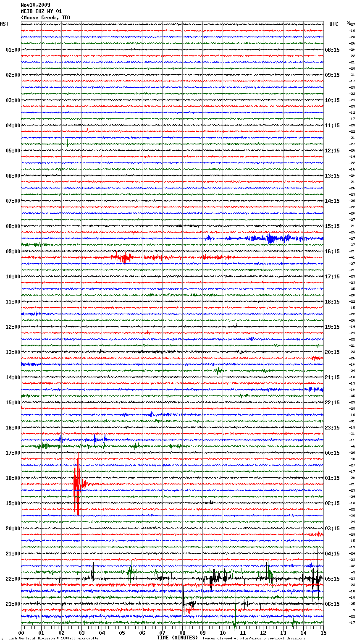The width and height of the screenshot is (357, 644).
Task: Click the 19:00 MST row label
Action: point(13,503)
